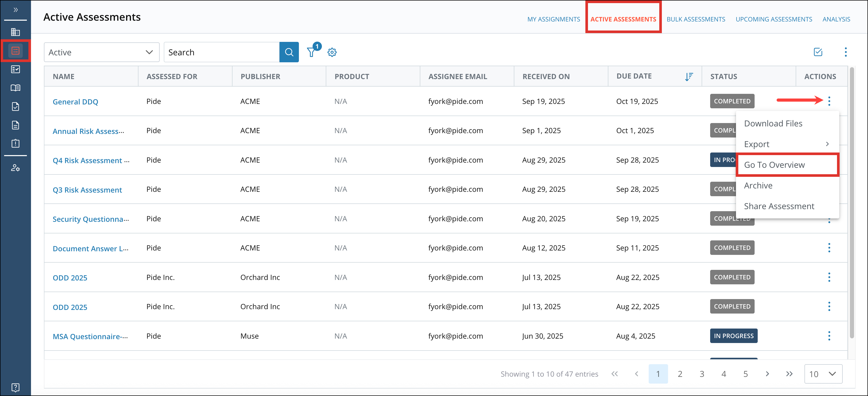The image size is (868, 396).
Task: Go to results page 3
Action: pyautogui.click(x=702, y=374)
